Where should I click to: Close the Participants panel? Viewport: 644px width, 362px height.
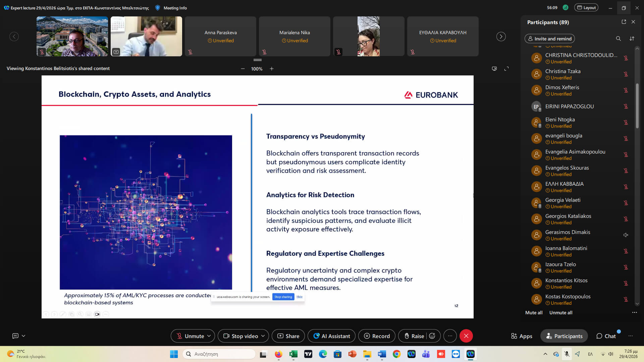(x=633, y=22)
